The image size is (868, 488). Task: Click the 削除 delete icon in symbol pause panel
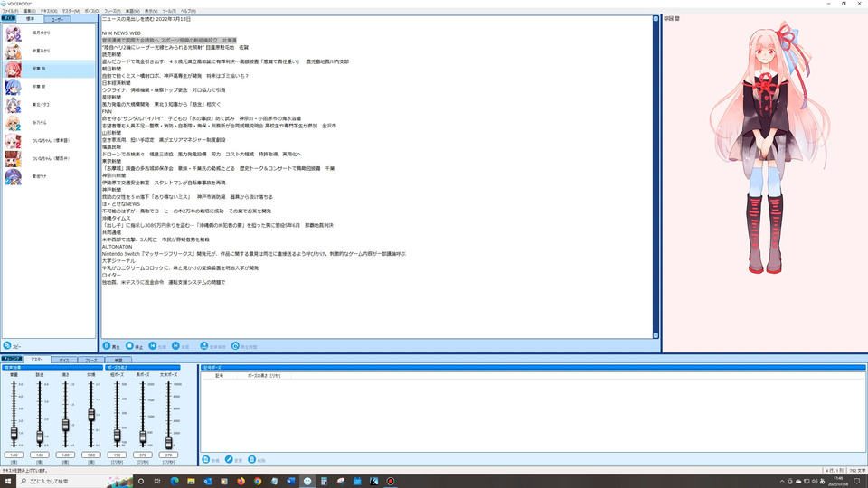coord(252,459)
